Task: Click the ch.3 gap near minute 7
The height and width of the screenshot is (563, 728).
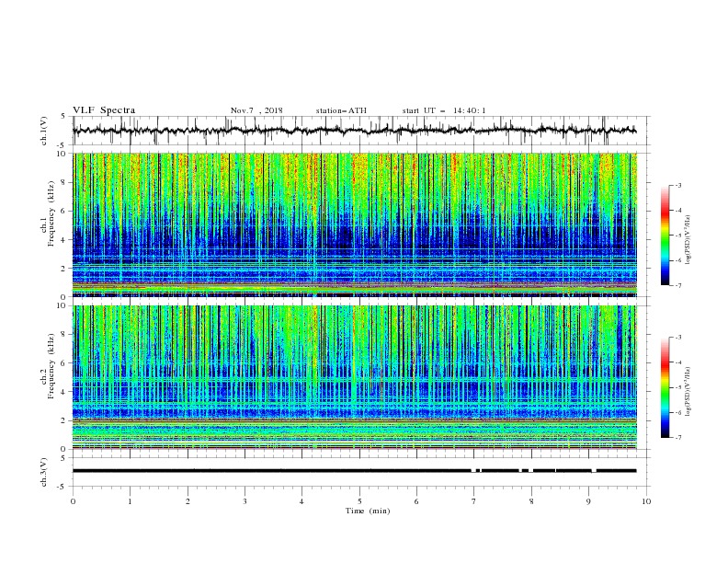Action: click(473, 471)
